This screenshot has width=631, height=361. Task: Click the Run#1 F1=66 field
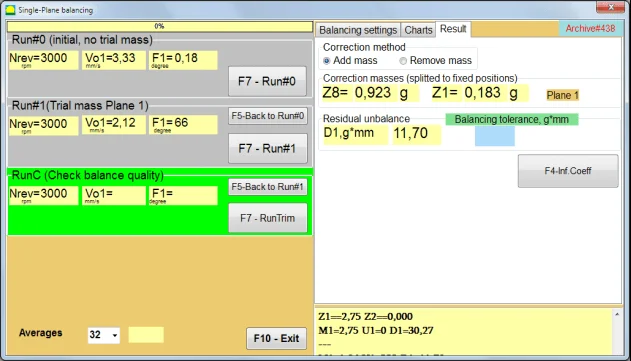click(x=183, y=125)
